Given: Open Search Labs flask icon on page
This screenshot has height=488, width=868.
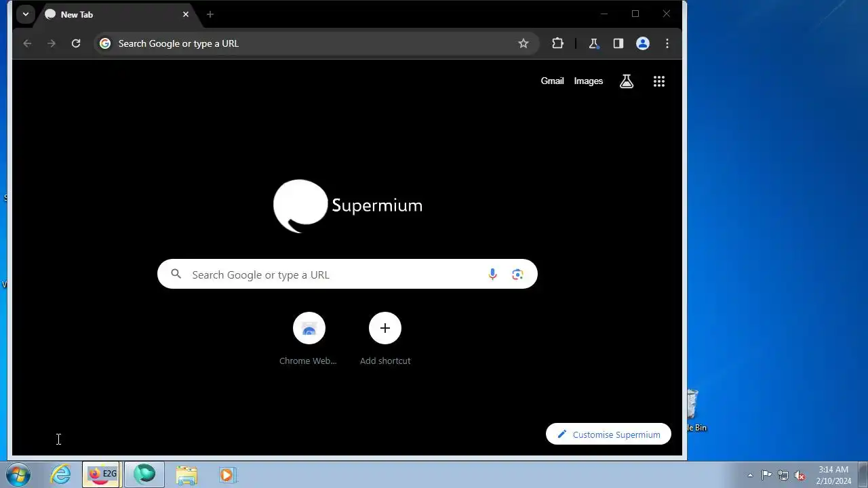Looking at the screenshot, I should tap(627, 81).
